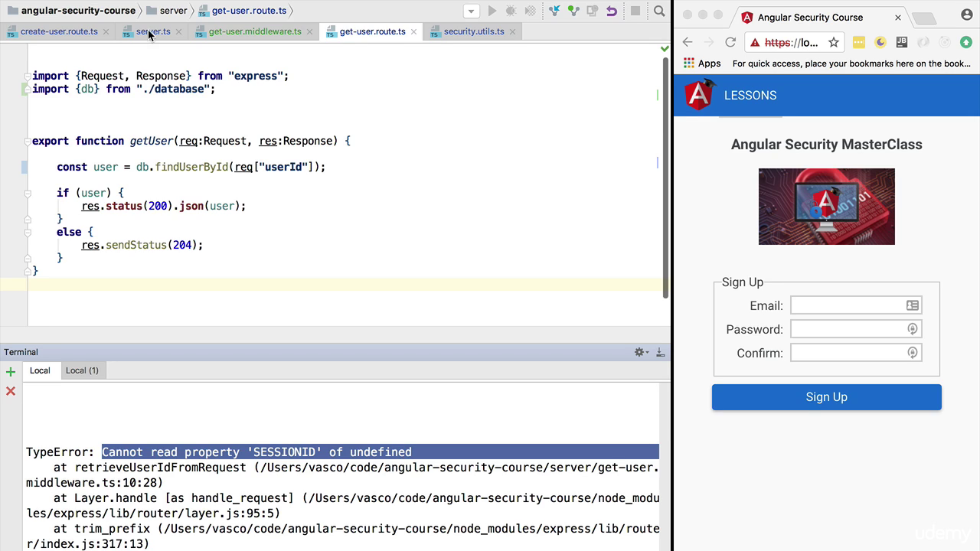Click the Confirm field key icon
The image size is (980, 551).
[913, 353]
